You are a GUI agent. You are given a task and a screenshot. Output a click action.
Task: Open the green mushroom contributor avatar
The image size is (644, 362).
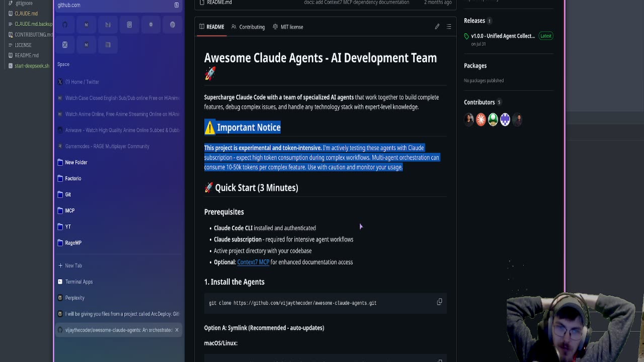pos(493,119)
